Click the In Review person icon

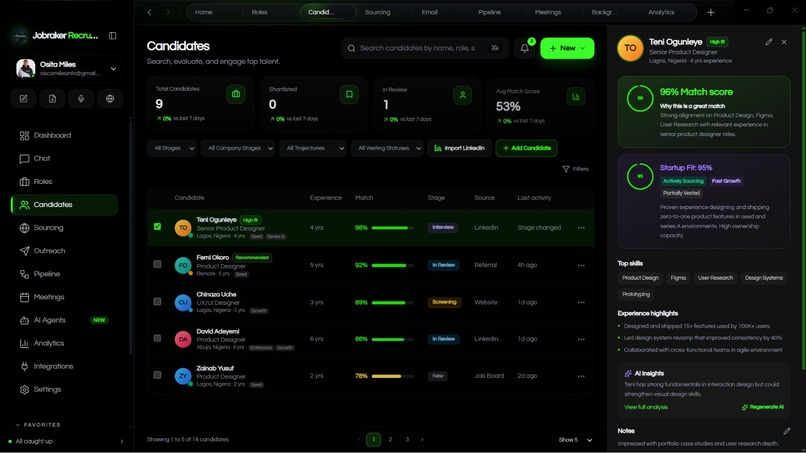463,95
